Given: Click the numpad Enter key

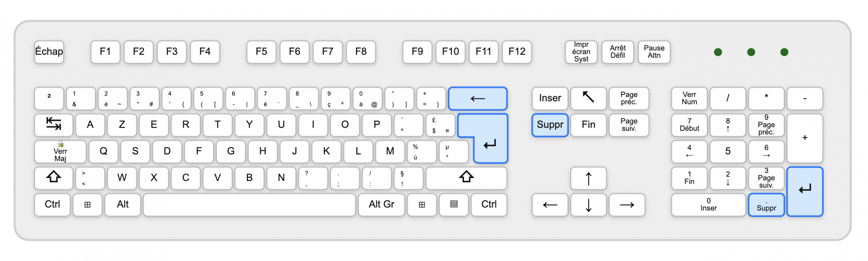Looking at the screenshot, I should point(805,191).
